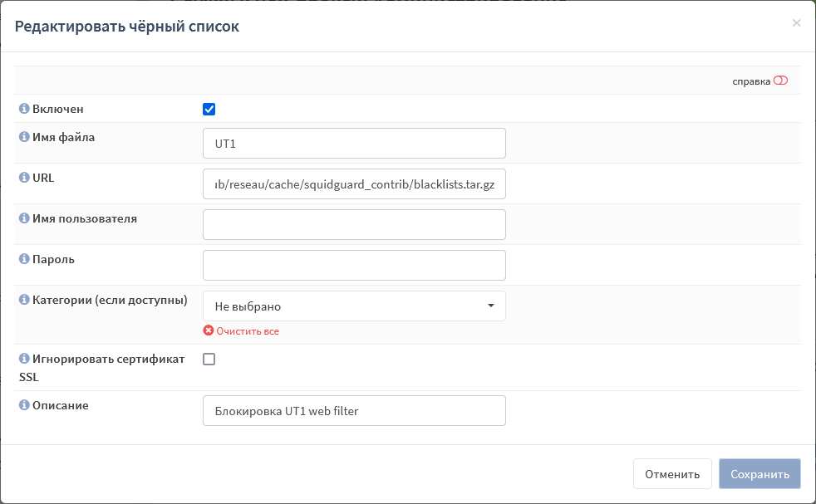
Task: Show help for the URL field
Action: click(x=24, y=178)
